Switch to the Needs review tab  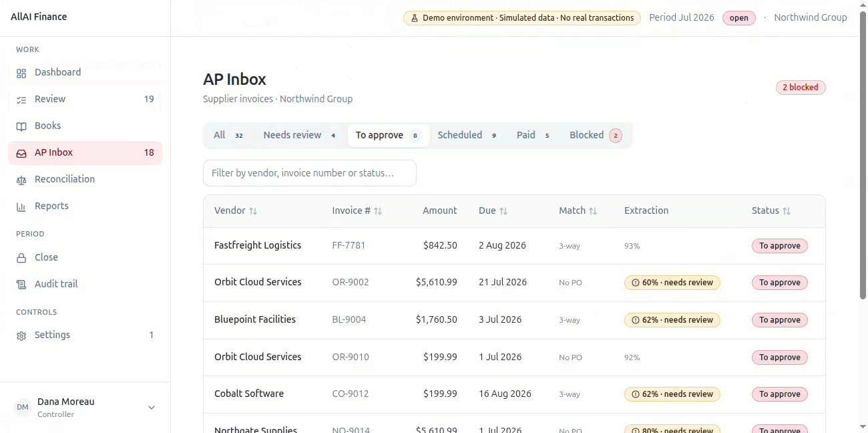[x=299, y=135]
